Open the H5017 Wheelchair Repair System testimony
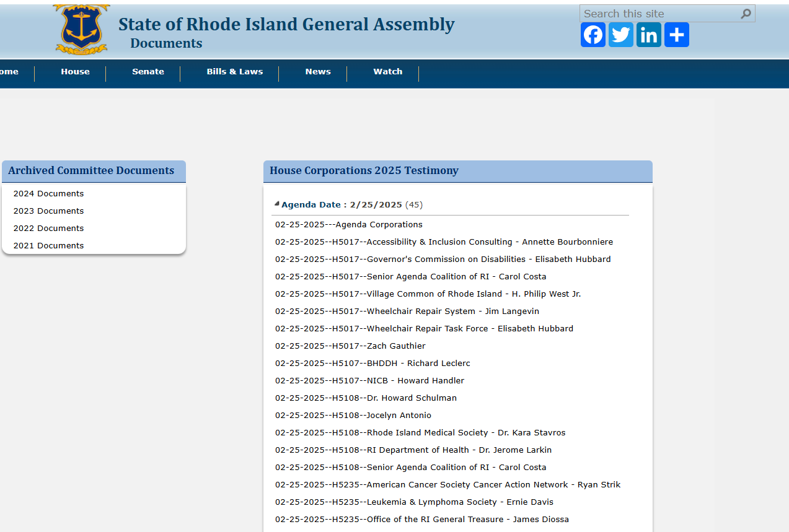Screen dimensions: 789x532 click(407, 311)
